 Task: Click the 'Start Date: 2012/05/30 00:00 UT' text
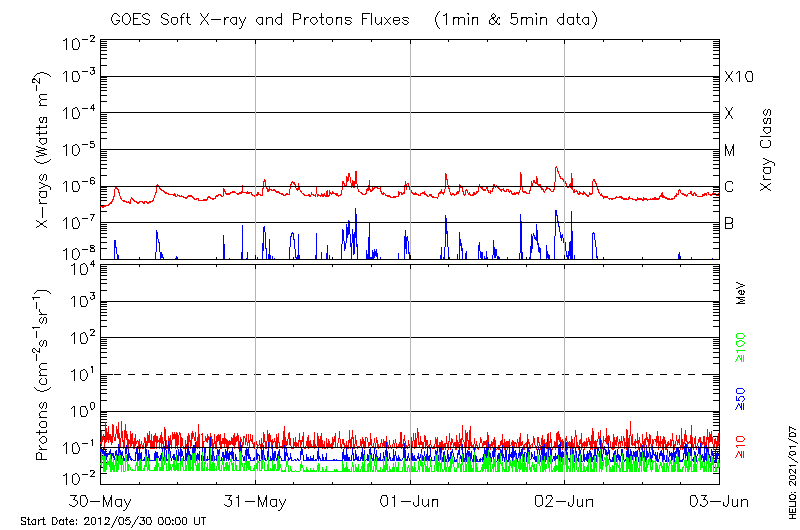(113, 521)
